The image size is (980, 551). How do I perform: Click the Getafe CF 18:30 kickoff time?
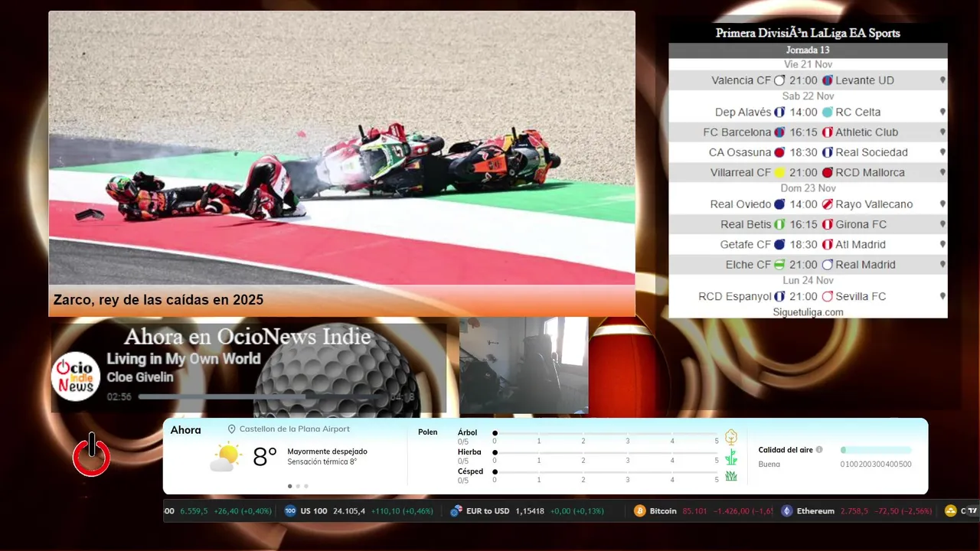tap(803, 245)
